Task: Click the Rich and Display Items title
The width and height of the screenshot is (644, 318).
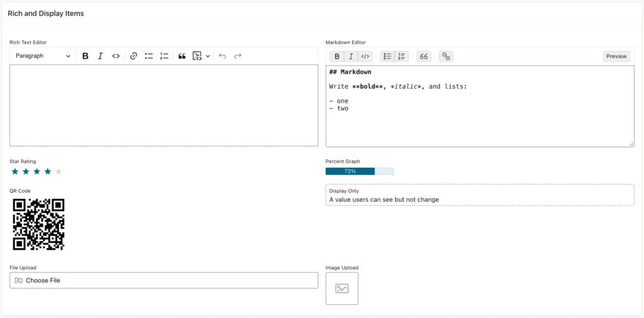Action: coord(46,14)
